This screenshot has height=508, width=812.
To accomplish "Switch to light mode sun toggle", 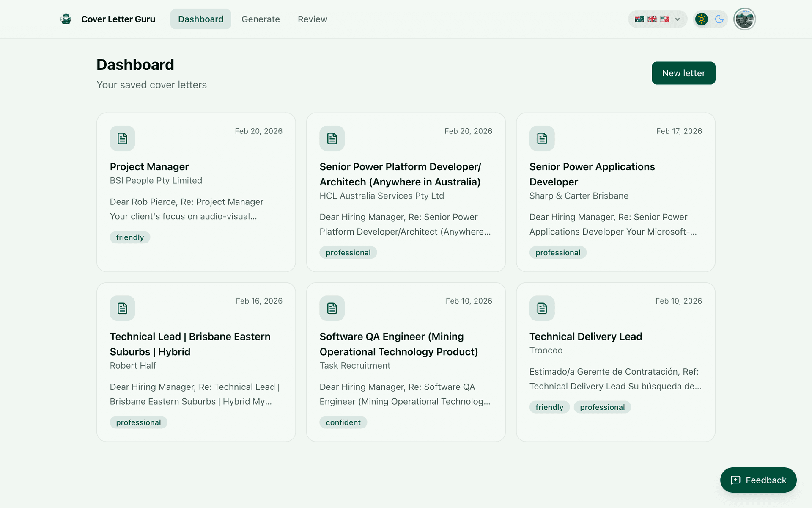I will tap(702, 19).
